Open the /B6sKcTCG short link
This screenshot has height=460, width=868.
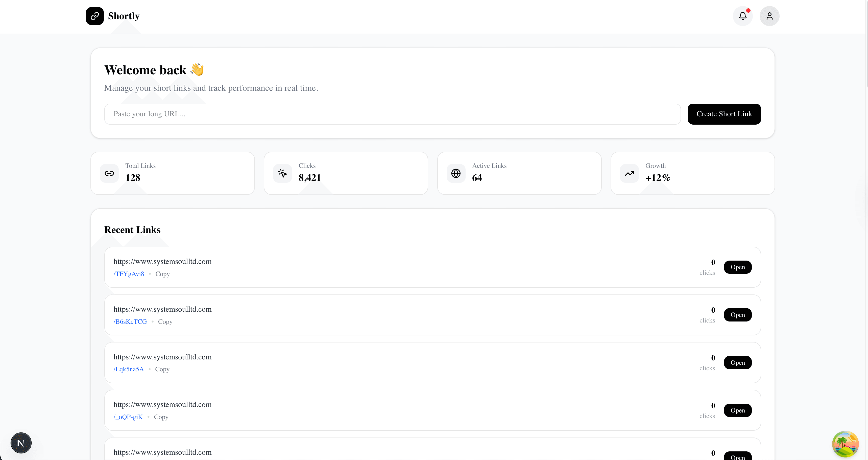tap(130, 321)
